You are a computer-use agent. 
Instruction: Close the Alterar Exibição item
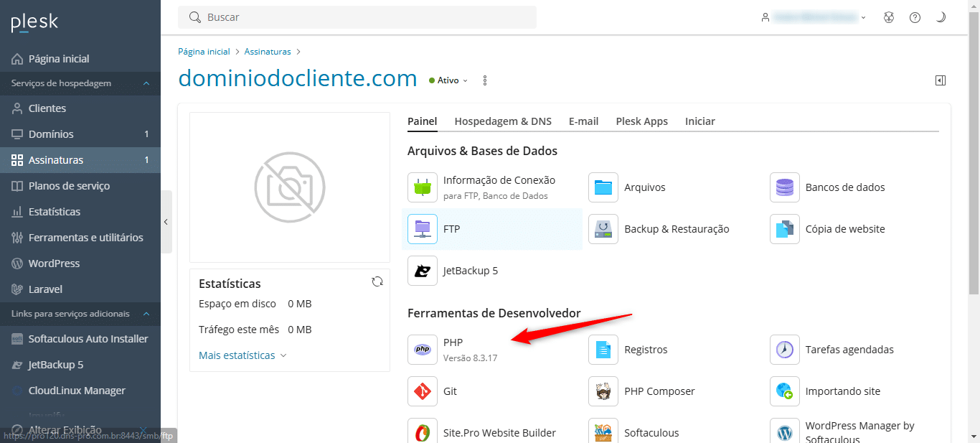coord(143,430)
